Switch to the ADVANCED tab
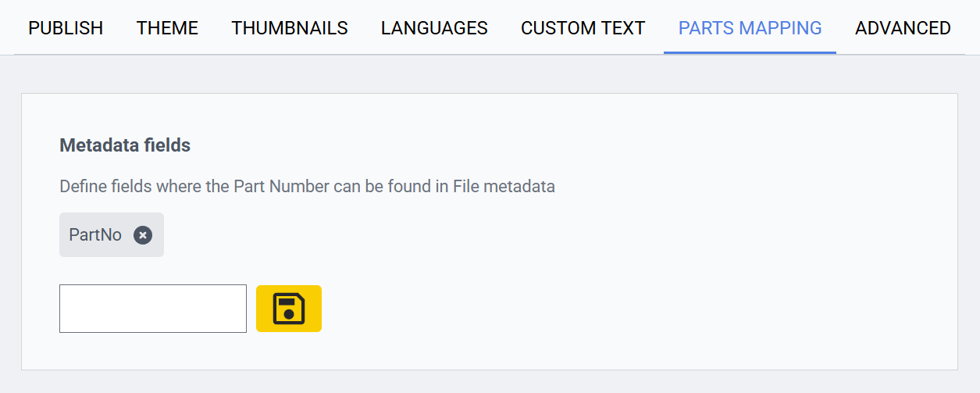Viewport: 980px width, 393px height. (x=903, y=28)
